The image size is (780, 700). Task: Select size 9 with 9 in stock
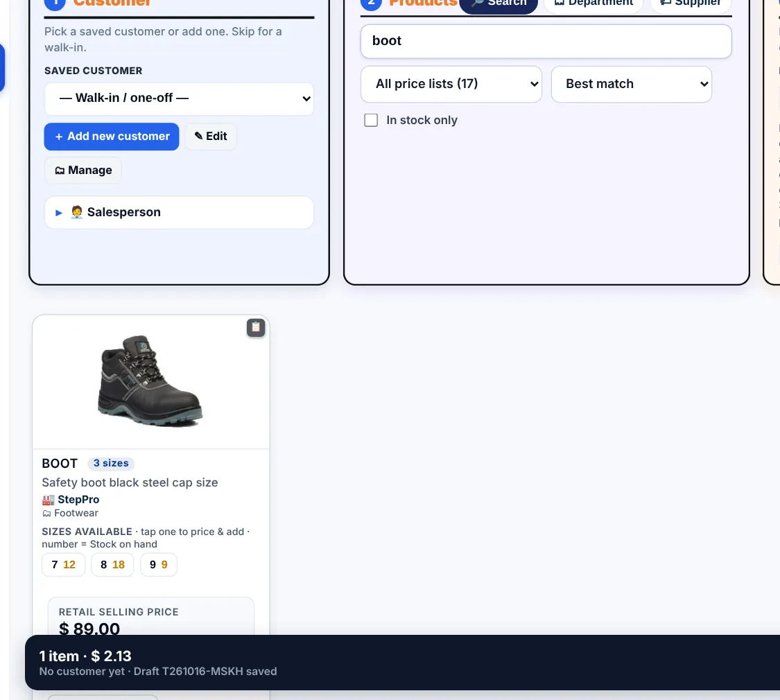tap(159, 565)
